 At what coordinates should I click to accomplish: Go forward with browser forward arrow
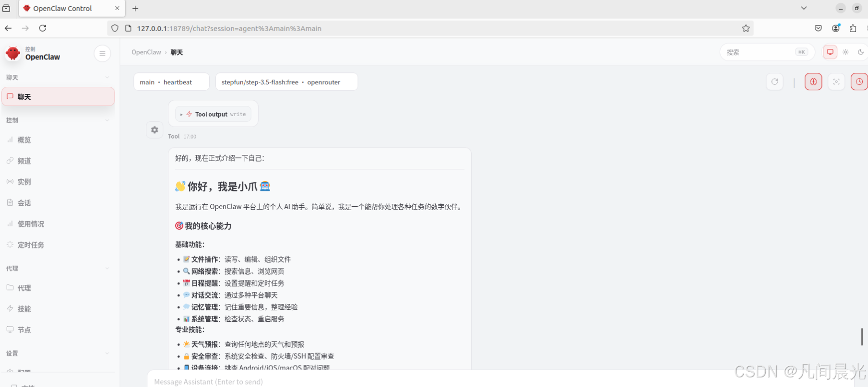point(25,28)
